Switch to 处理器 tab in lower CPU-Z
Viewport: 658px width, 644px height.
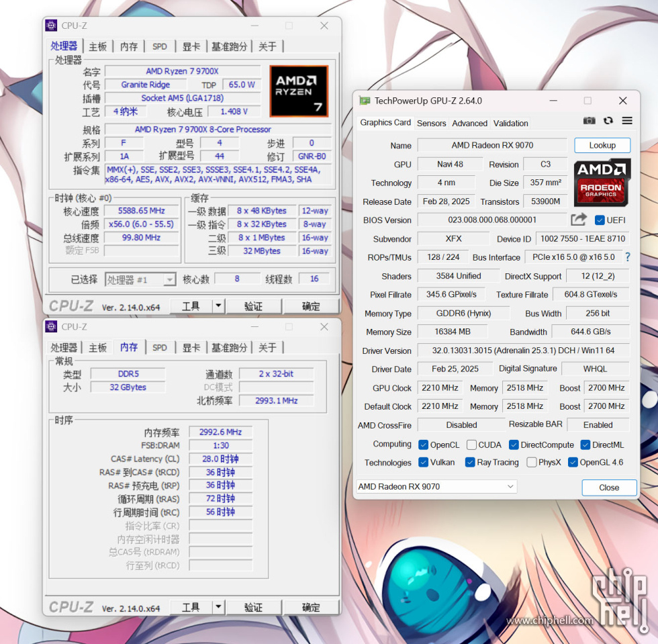point(64,347)
